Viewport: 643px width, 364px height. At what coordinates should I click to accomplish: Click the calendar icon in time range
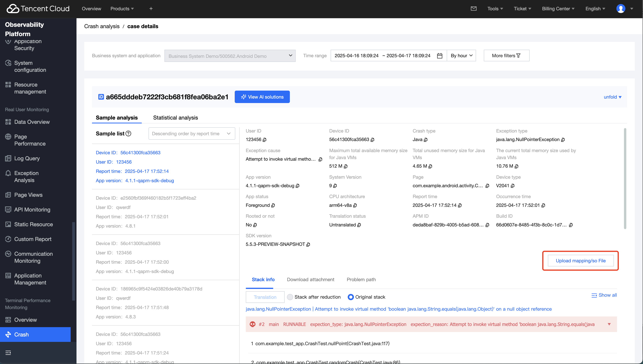[439, 56]
